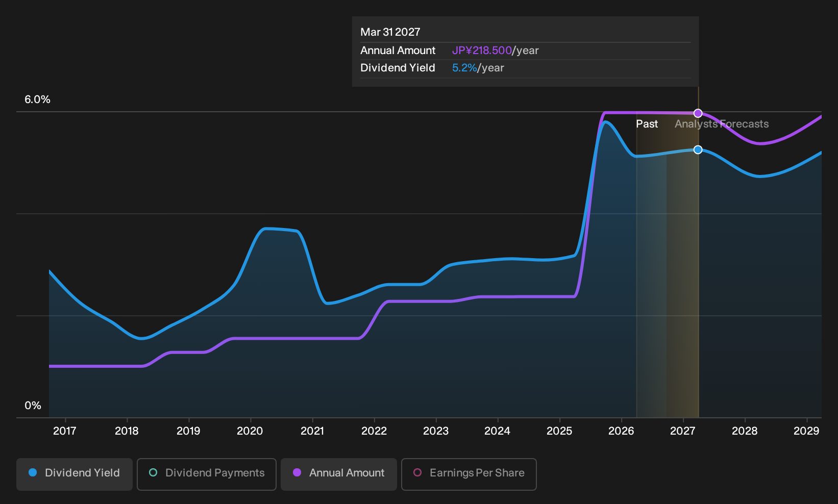Click the JP¥218.500 annual amount value
The image size is (838, 504).
[x=482, y=51]
